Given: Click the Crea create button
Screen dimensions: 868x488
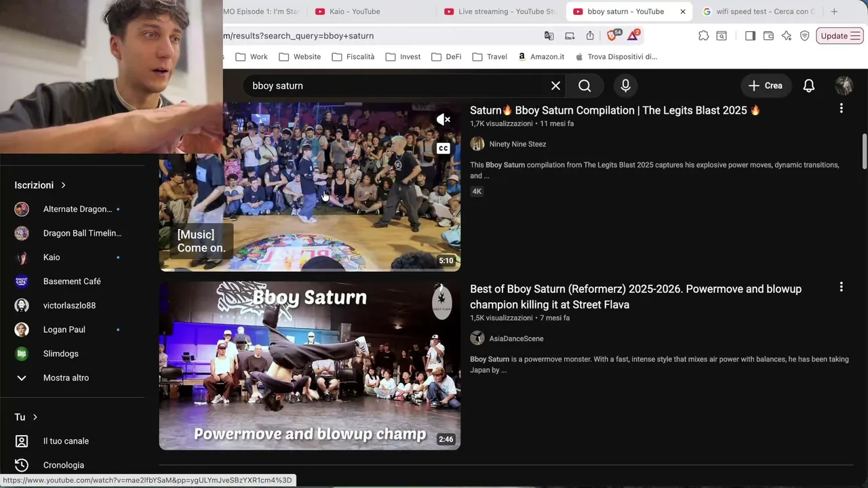Looking at the screenshot, I should point(766,85).
